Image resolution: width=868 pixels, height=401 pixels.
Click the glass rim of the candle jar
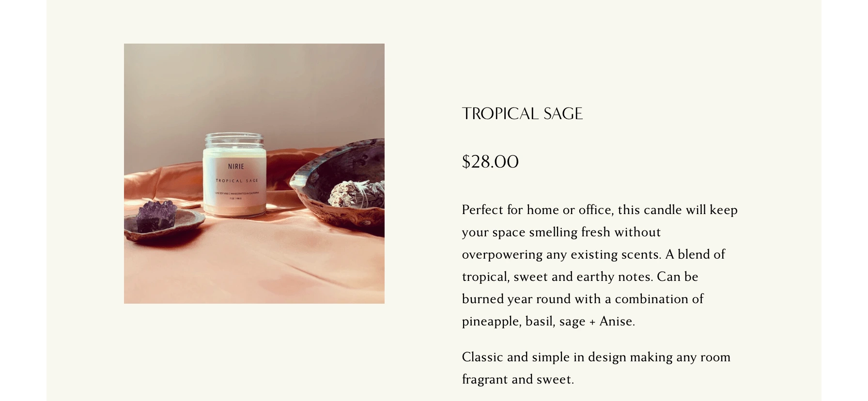pyautogui.click(x=235, y=139)
